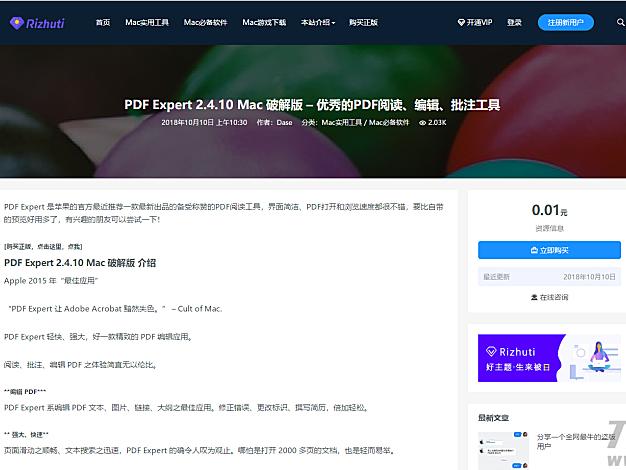This screenshot has height=470, width=626.
Task: Open the Mac必备软件 menu item
Action: click(x=205, y=22)
